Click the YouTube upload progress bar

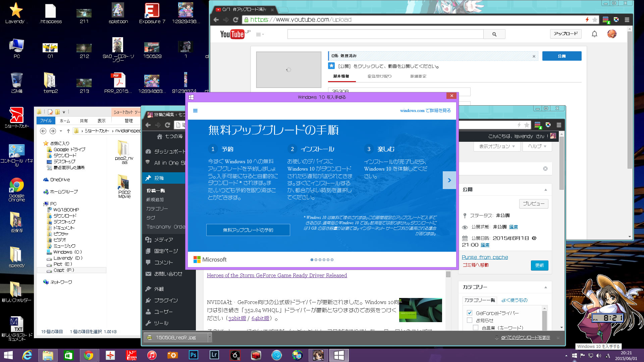(433, 56)
